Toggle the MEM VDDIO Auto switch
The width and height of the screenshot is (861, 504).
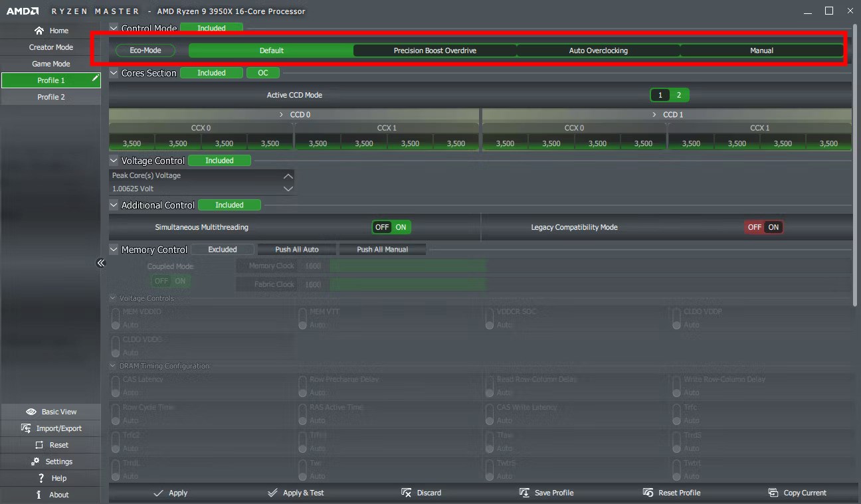click(x=116, y=317)
